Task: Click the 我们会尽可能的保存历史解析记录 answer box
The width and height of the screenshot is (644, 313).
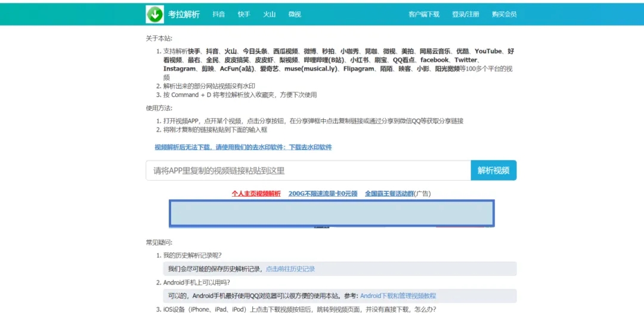Action: point(215,269)
